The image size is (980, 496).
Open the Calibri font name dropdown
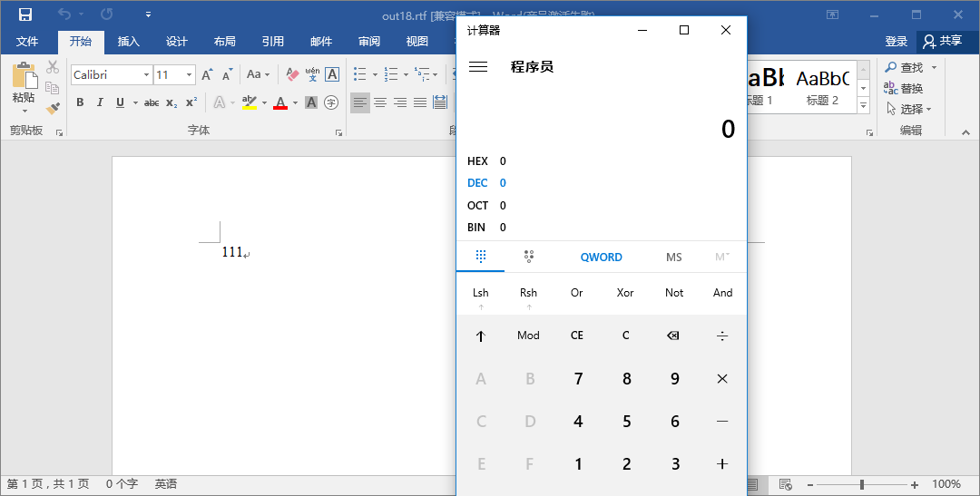pyautogui.click(x=146, y=75)
